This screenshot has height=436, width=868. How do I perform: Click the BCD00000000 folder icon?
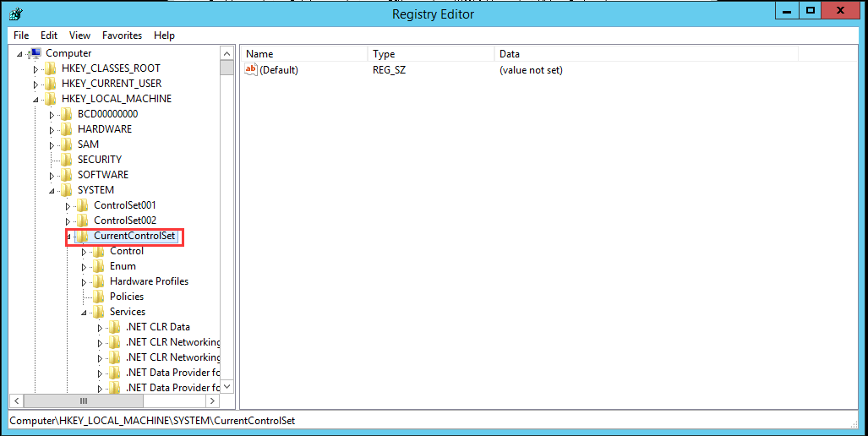(x=67, y=114)
